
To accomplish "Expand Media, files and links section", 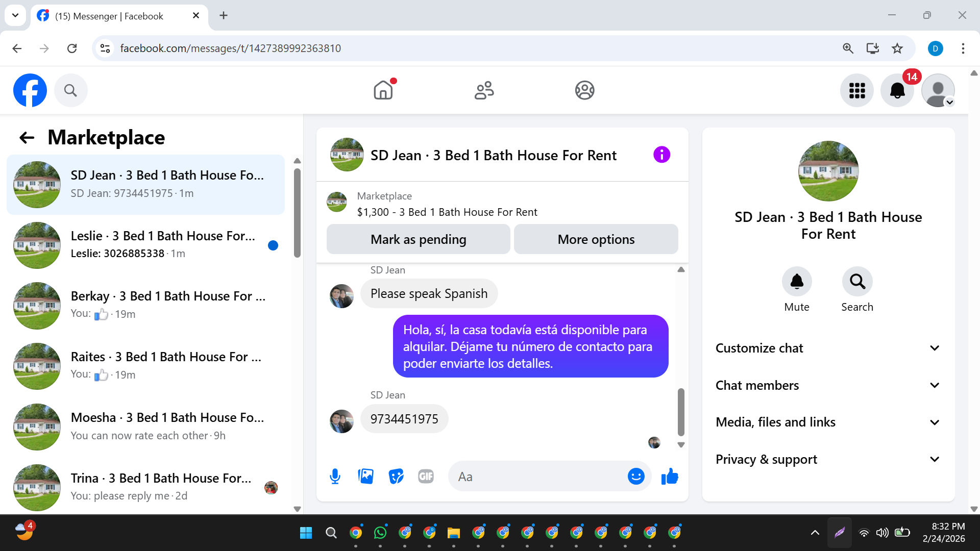I will 828,422.
